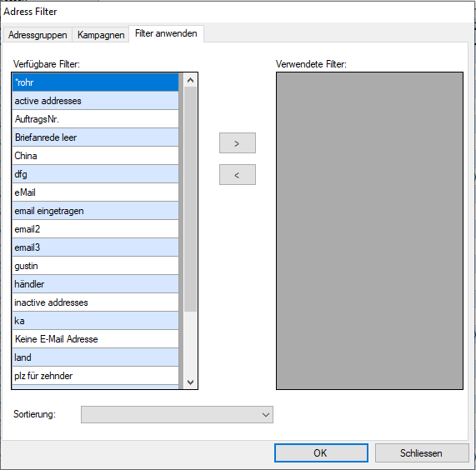
Task: Switch to the Adressgruppen tab
Action: (38, 35)
